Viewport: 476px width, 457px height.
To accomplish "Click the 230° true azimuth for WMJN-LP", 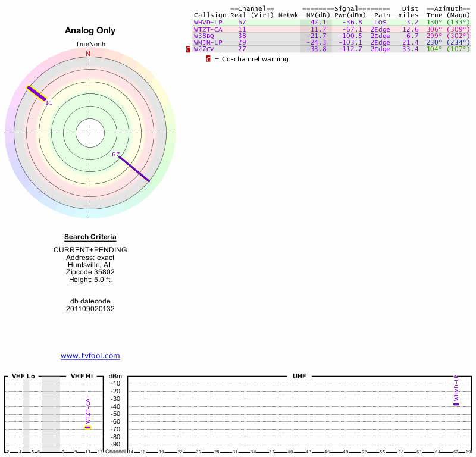I will [434, 42].
